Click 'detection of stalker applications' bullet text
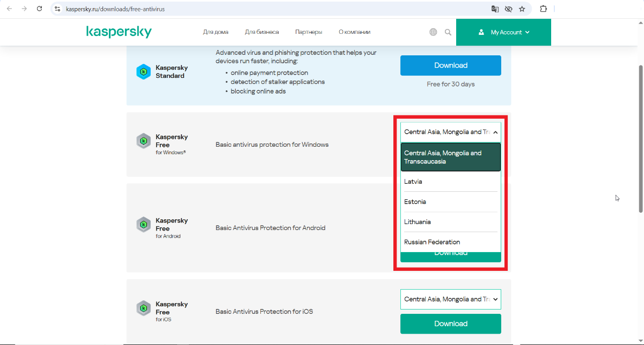The width and height of the screenshot is (644, 345). pyautogui.click(x=277, y=82)
